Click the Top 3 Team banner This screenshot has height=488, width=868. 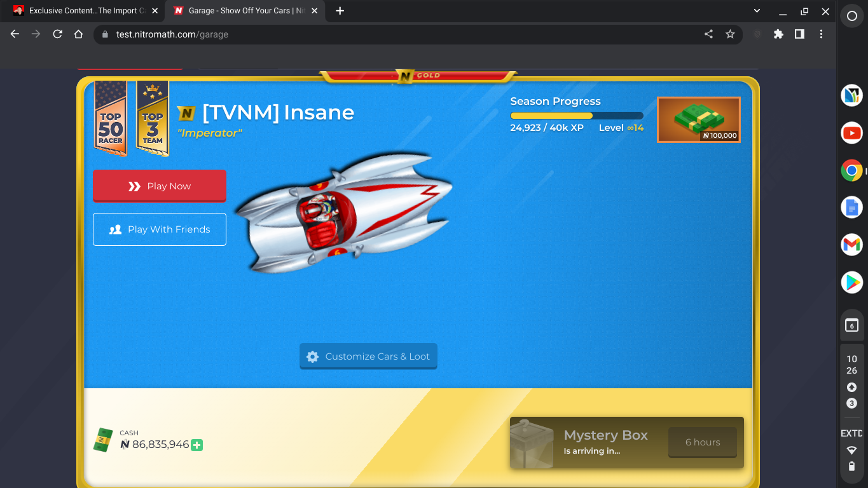[153, 118]
